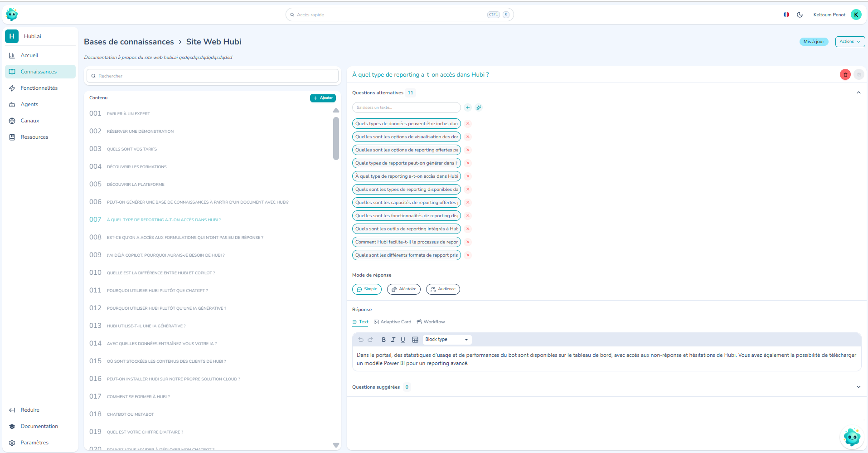Click the grey disabled save icon
Viewport: 868px width, 453px height.
coord(859,74)
